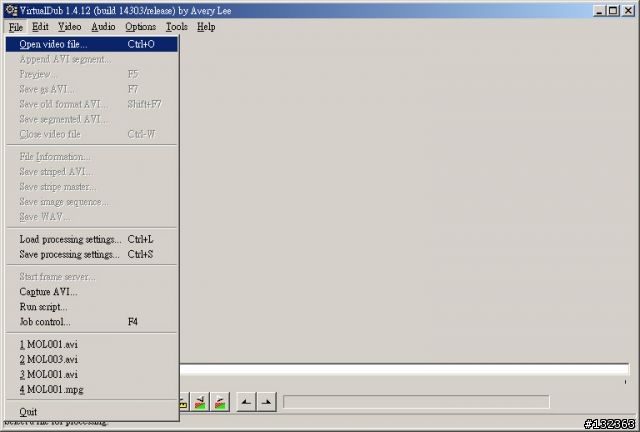
Task: Open recent file 3 MOL001.avi
Action: click(92, 374)
